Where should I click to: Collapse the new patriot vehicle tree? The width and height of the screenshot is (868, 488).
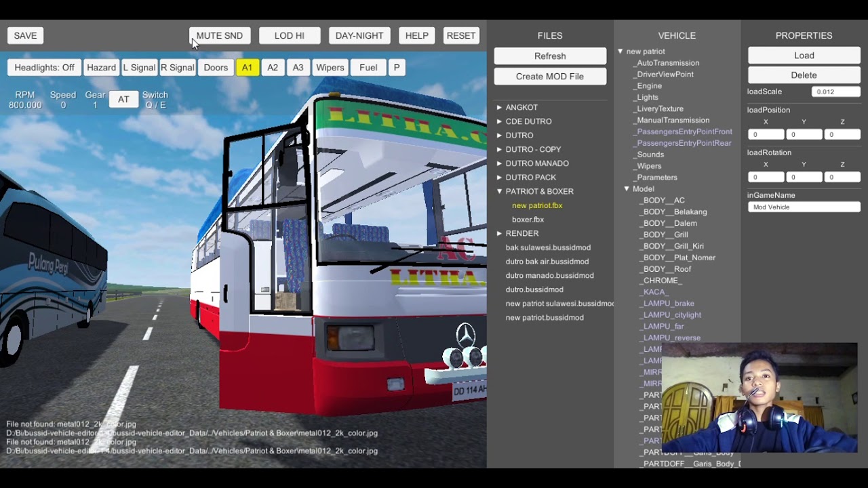coord(620,52)
